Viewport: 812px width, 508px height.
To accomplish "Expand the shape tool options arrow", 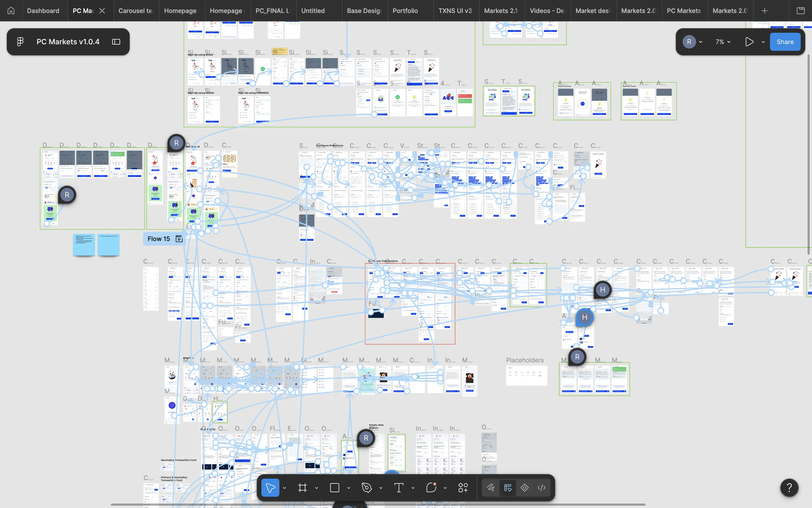I will coord(348,488).
